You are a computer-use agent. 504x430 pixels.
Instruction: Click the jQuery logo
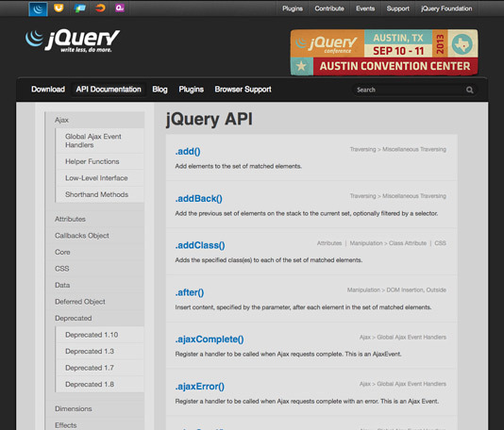tap(73, 41)
